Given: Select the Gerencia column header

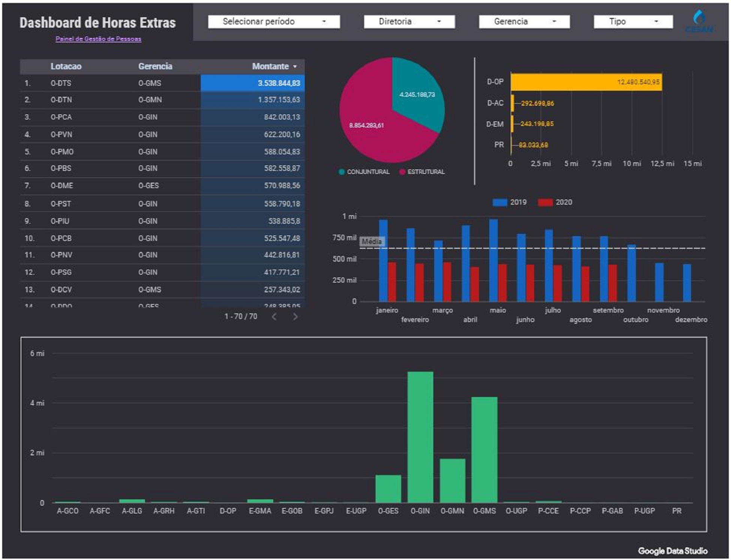Looking at the screenshot, I should click(x=155, y=67).
